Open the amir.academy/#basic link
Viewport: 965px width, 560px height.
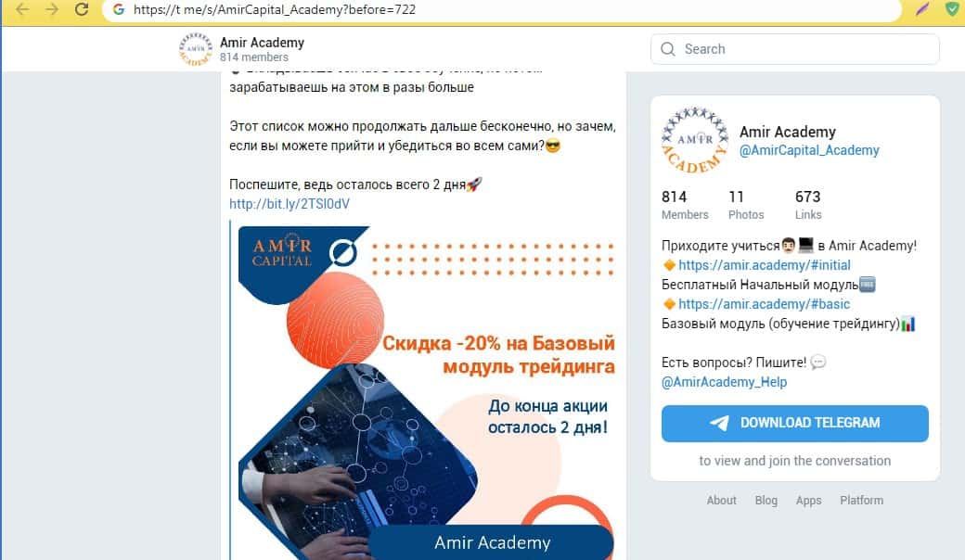(x=764, y=304)
